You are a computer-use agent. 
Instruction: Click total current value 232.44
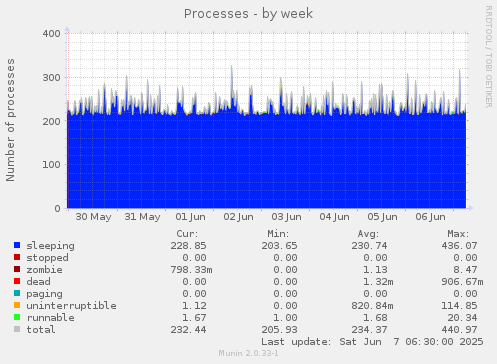188,330
